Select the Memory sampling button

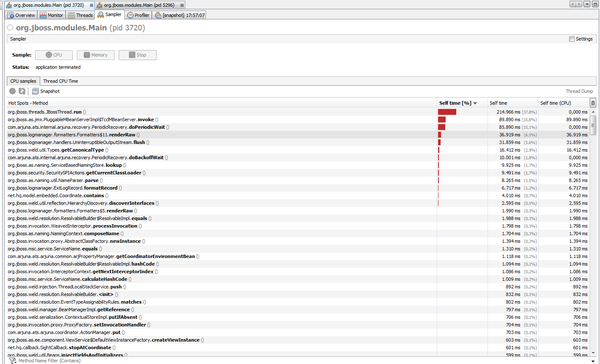click(96, 55)
